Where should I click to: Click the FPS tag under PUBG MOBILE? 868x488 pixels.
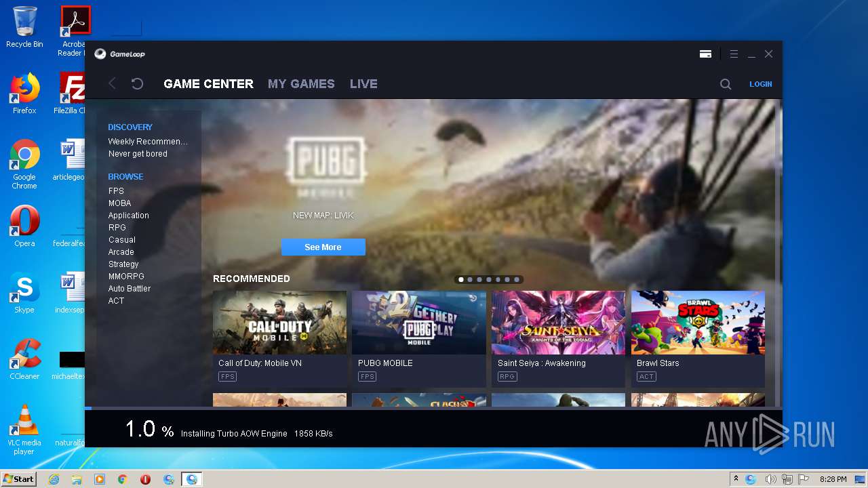coord(367,376)
